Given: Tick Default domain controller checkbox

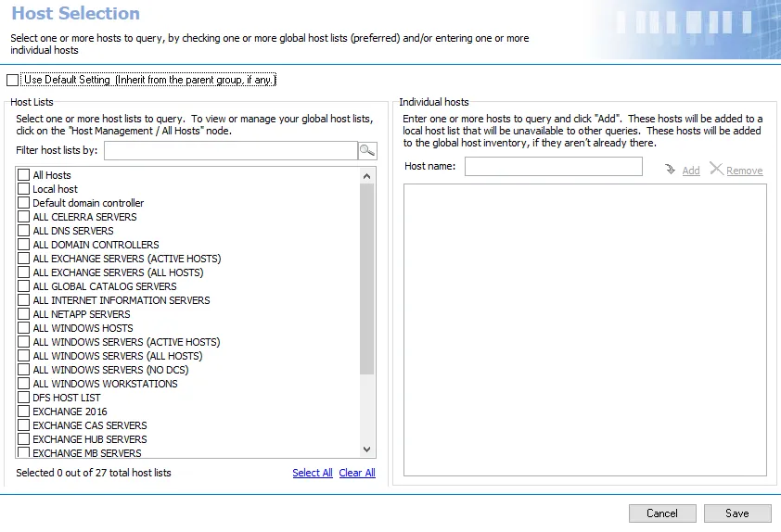Looking at the screenshot, I should (x=23, y=203).
